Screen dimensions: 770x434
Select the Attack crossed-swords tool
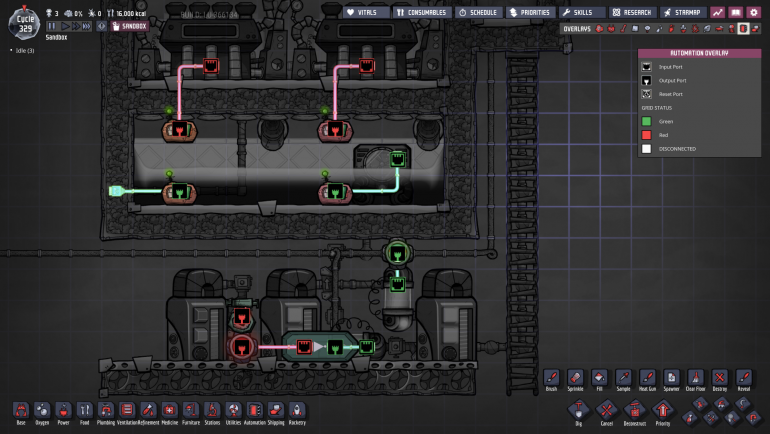point(711,418)
